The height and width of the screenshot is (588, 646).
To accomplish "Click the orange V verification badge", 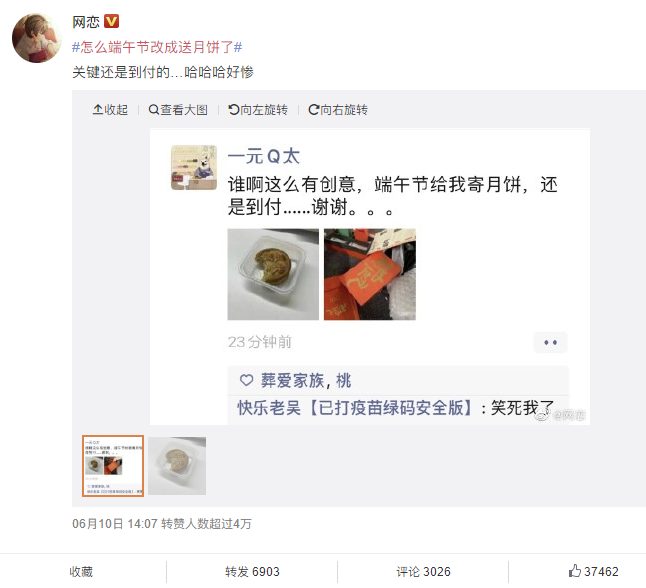I will 111,21.
